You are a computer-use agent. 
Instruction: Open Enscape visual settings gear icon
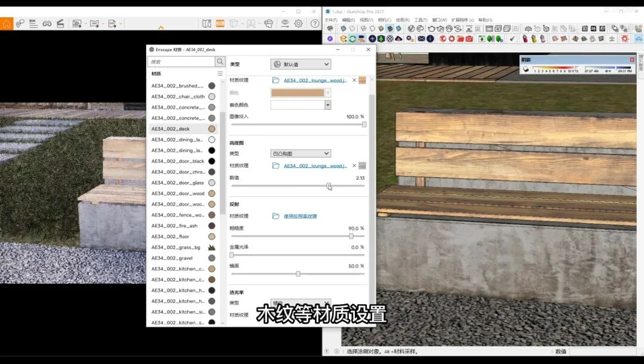(x=298, y=23)
